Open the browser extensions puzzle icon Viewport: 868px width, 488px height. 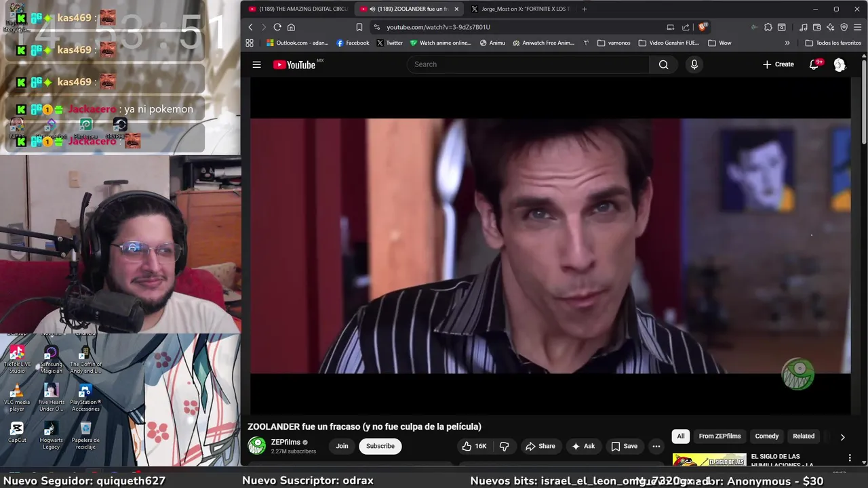[x=768, y=27]
